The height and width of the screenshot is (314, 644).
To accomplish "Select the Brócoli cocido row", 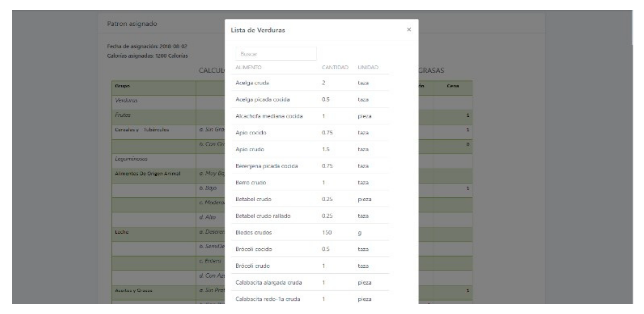I will [254, 249].
